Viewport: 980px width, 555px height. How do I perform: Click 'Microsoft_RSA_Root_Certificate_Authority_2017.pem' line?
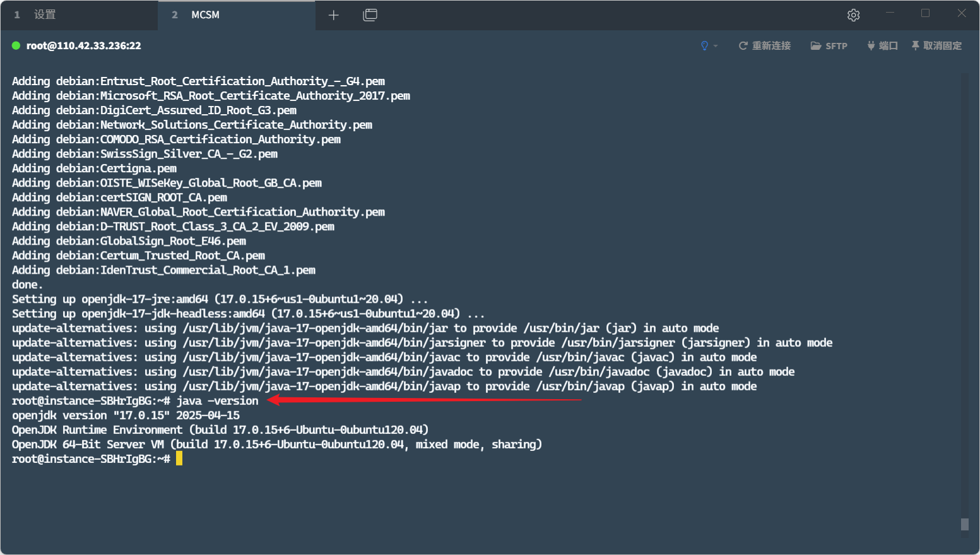211,96
